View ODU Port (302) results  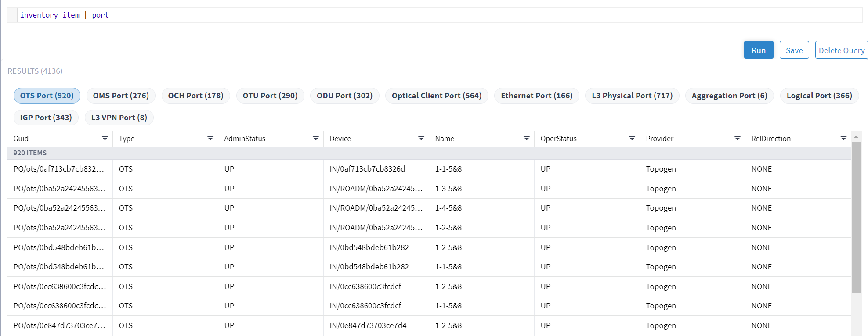(x=345, y=96)
